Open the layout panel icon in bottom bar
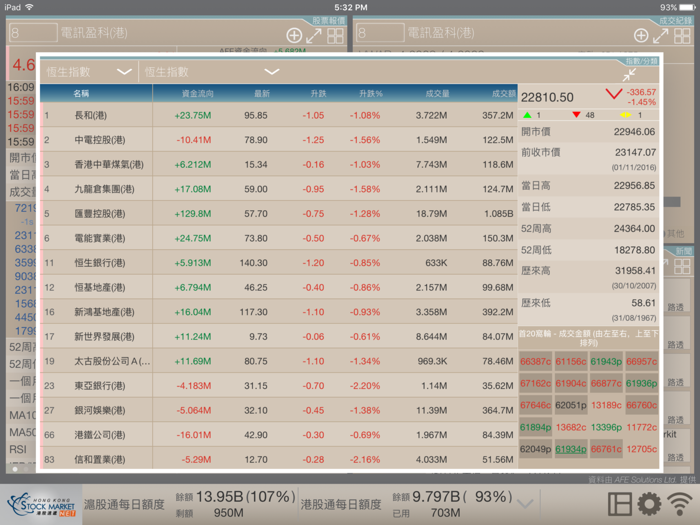 620,504
